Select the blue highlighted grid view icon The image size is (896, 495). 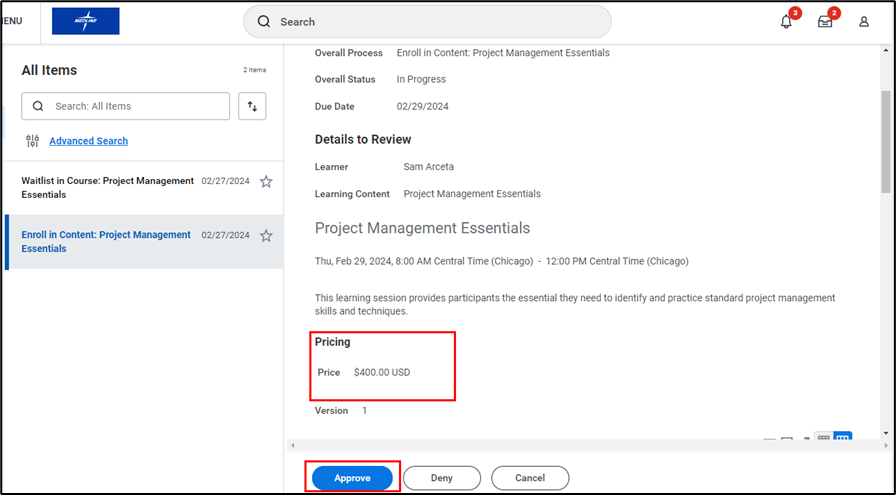pos(842,438)
